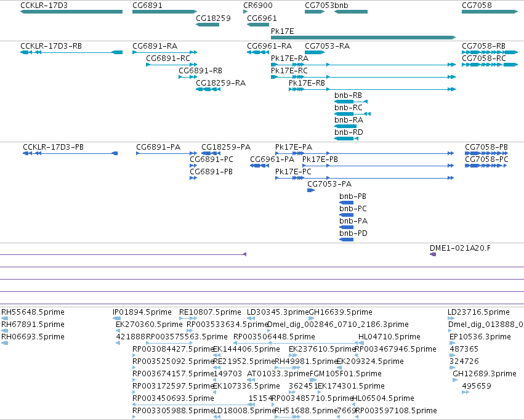
Task: Click the CG18259 gene name
Action: pyautogui.click(x=213, y=18)
